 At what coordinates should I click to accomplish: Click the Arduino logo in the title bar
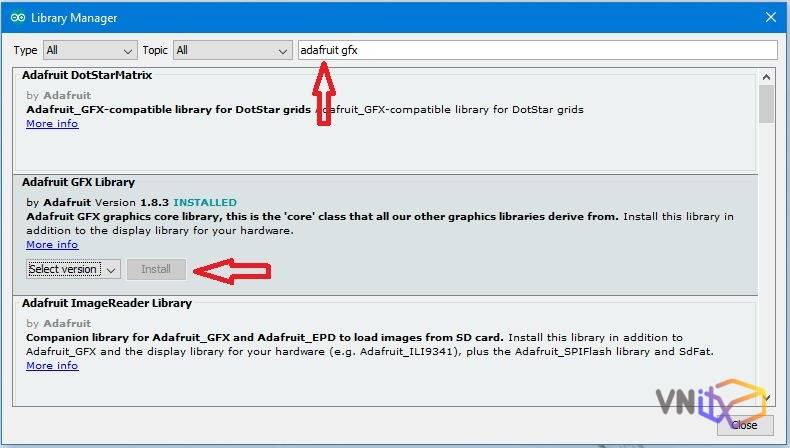coord(17,17)
